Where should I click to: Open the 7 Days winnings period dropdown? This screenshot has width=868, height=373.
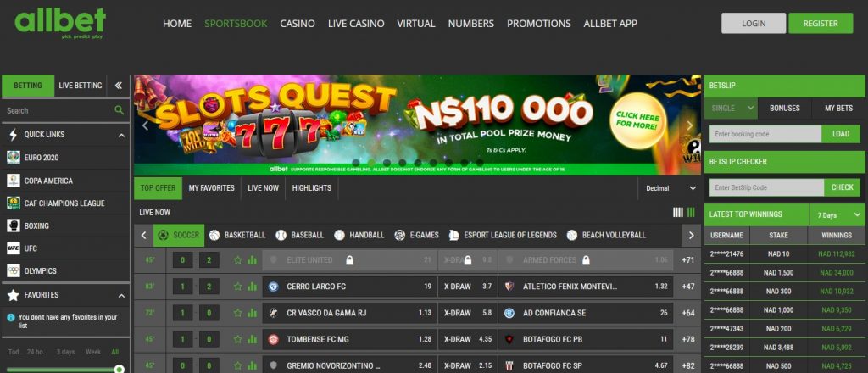click(x=837, y=214)
